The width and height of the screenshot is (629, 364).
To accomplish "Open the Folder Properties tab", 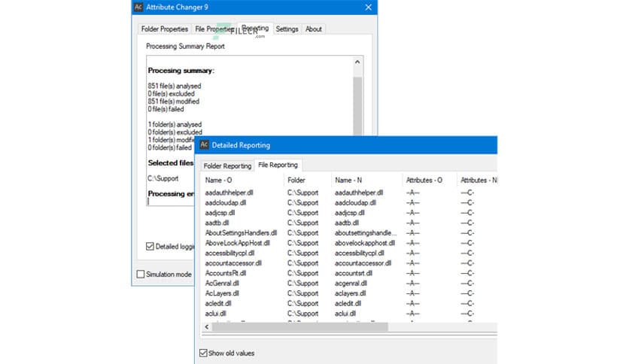I will click(x=165, y=29).
